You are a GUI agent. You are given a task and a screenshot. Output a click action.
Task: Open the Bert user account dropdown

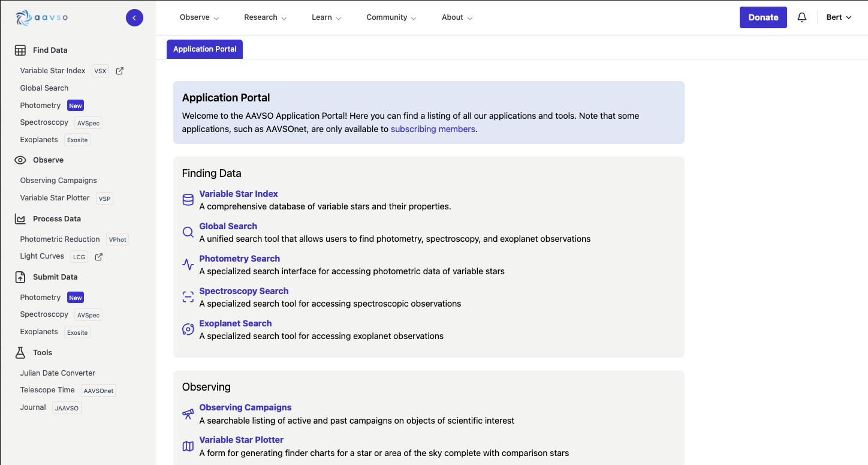coord(839,17)
